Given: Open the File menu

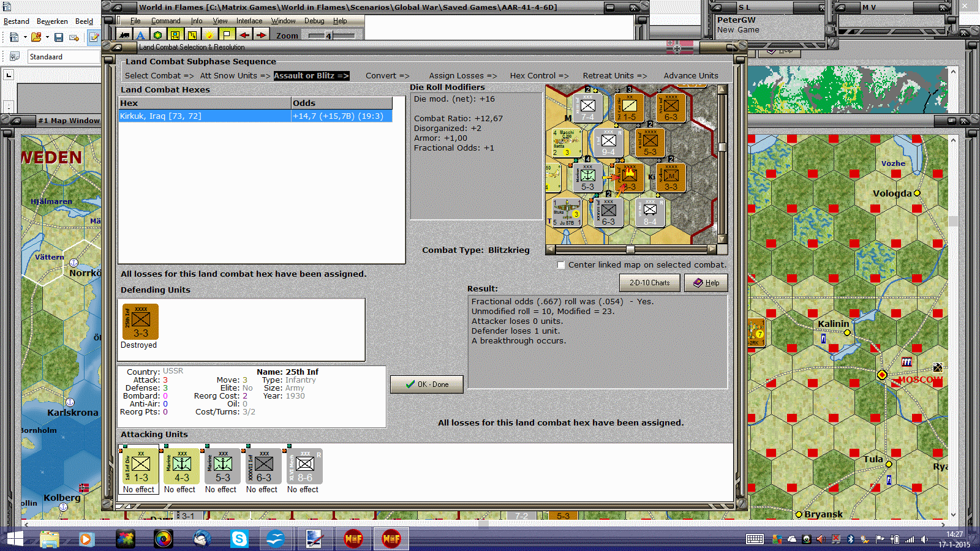Looking at the screenshot, I should [x=135, y=21].
